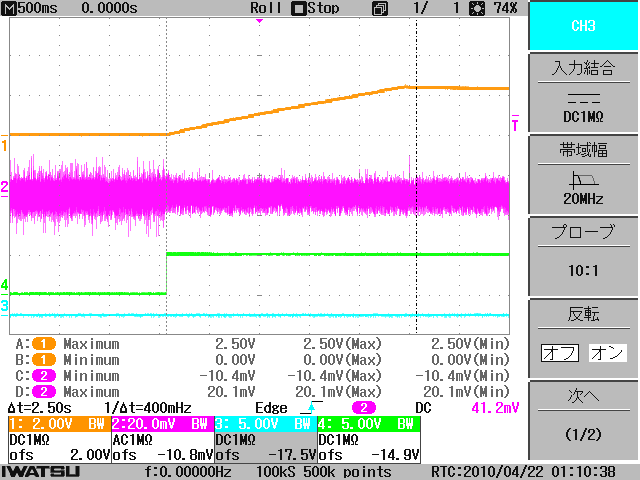Click the 1/Δt=400mHz readout

tap(148, 408)
